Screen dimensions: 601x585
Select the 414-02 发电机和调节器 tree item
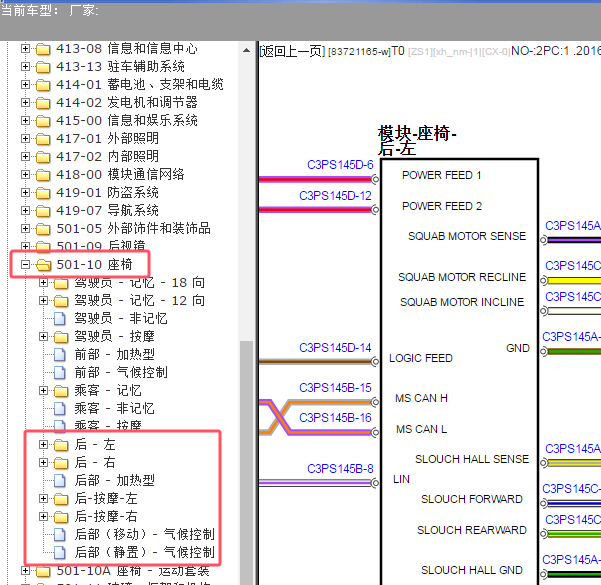point(127,102)
